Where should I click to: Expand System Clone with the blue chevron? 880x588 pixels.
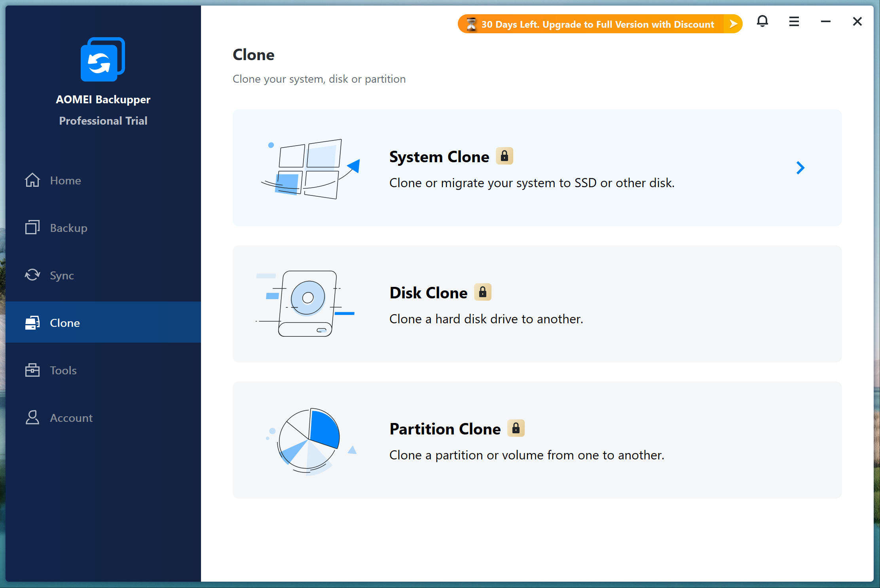click(x=800, y=168)
